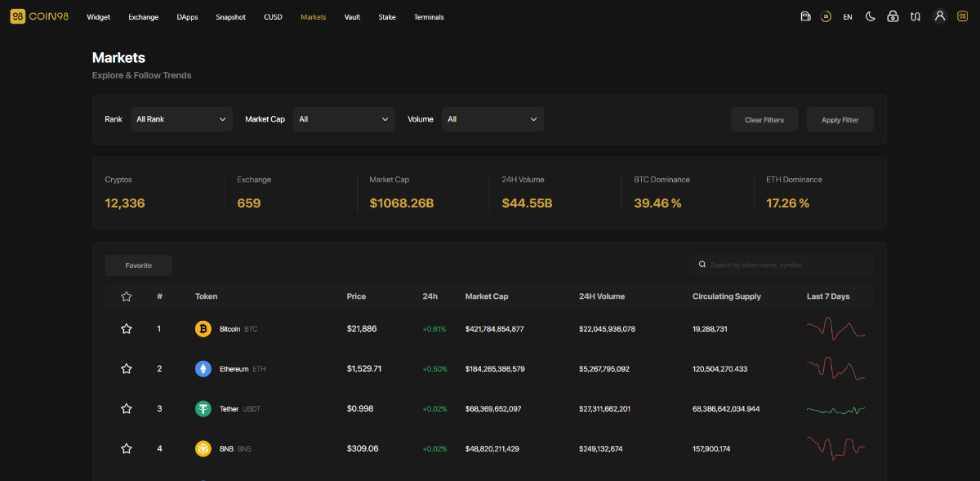The width and height of the screenshot is (980, 481).
Task: Favorite Tether with its star
Action: pos(127,408)
